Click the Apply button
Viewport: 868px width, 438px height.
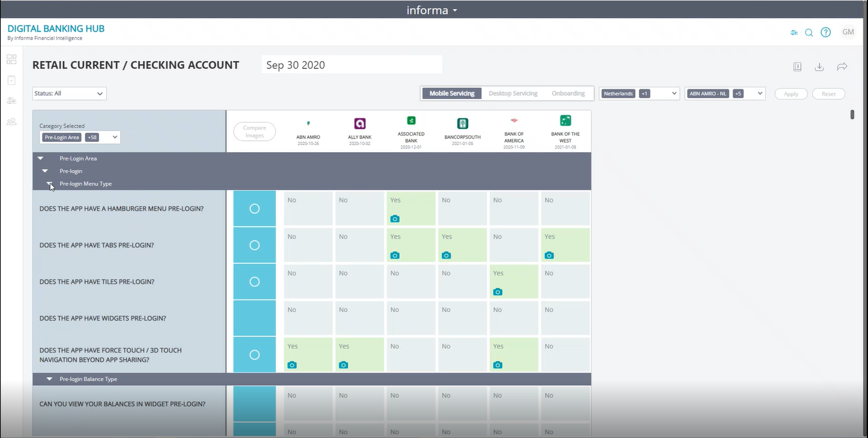coord(791,94)
